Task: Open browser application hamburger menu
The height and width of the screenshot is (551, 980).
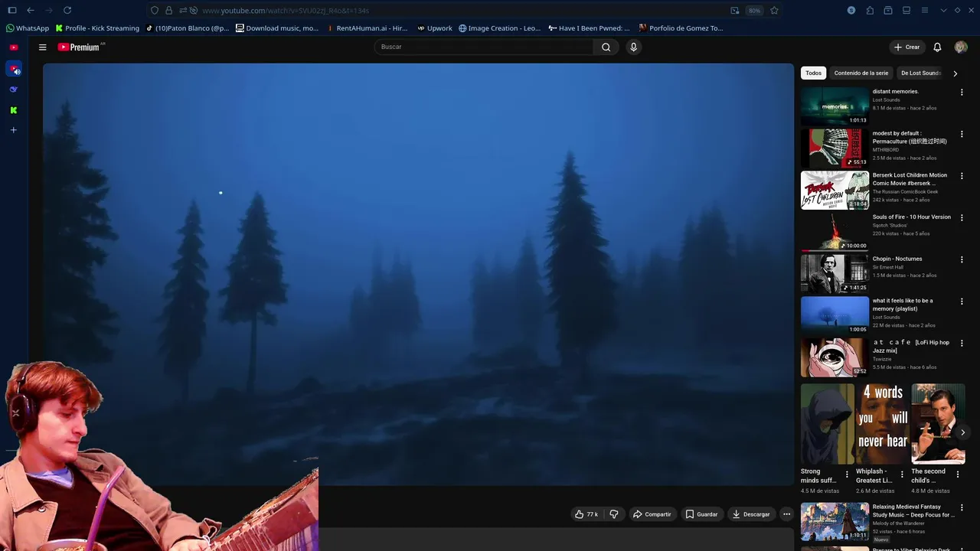Action: (925, 10)
